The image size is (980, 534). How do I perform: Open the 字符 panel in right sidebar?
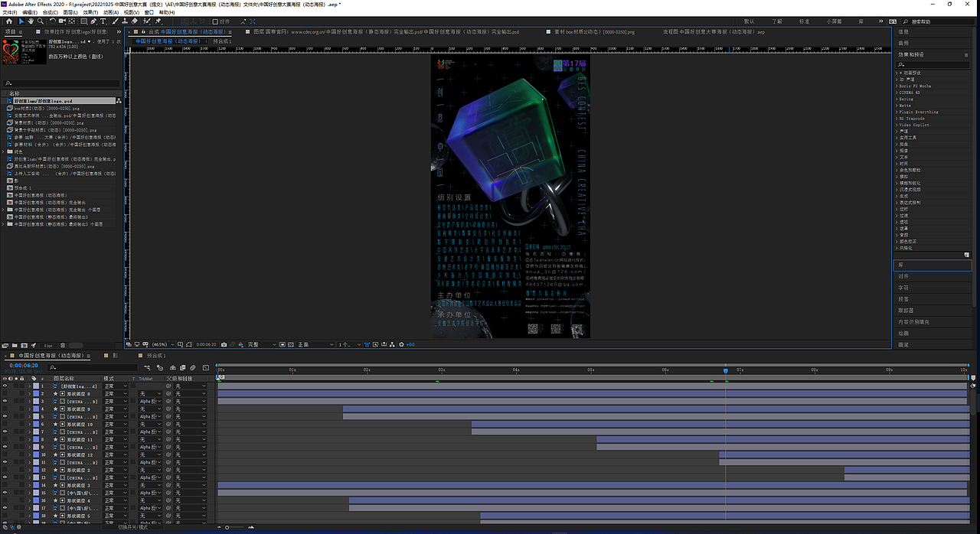[903, 288]
